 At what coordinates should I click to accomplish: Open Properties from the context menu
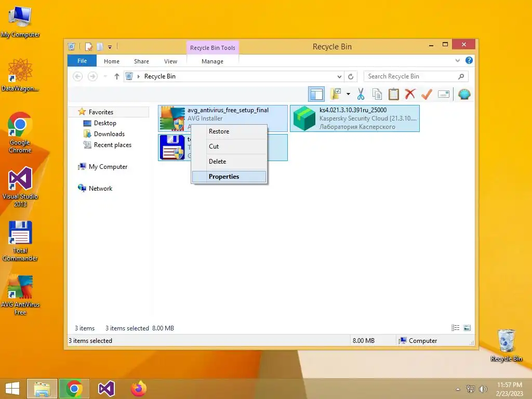(229, 177)
